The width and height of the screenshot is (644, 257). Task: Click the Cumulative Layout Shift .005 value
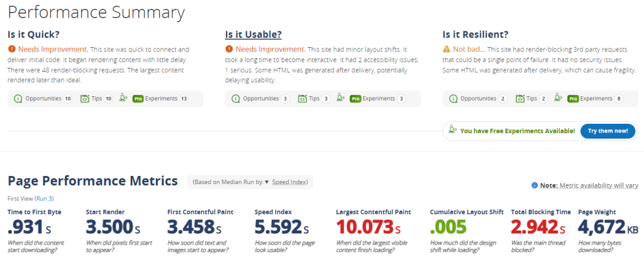click(448, 227)
